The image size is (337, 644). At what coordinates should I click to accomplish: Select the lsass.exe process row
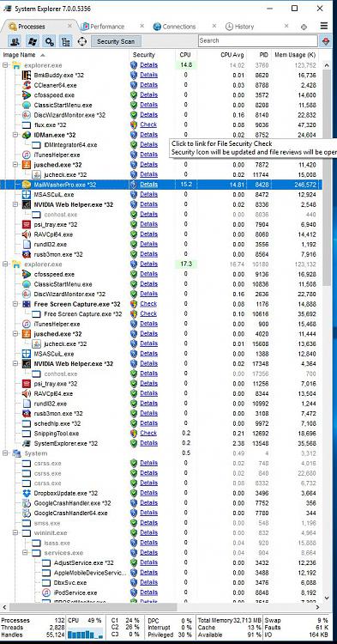[161, 543]
